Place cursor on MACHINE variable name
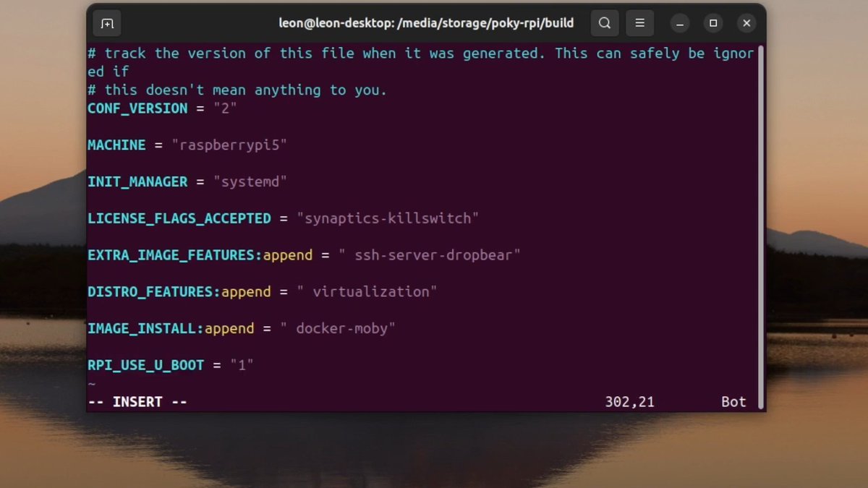 pyautogui.click(x=116, y=145)
